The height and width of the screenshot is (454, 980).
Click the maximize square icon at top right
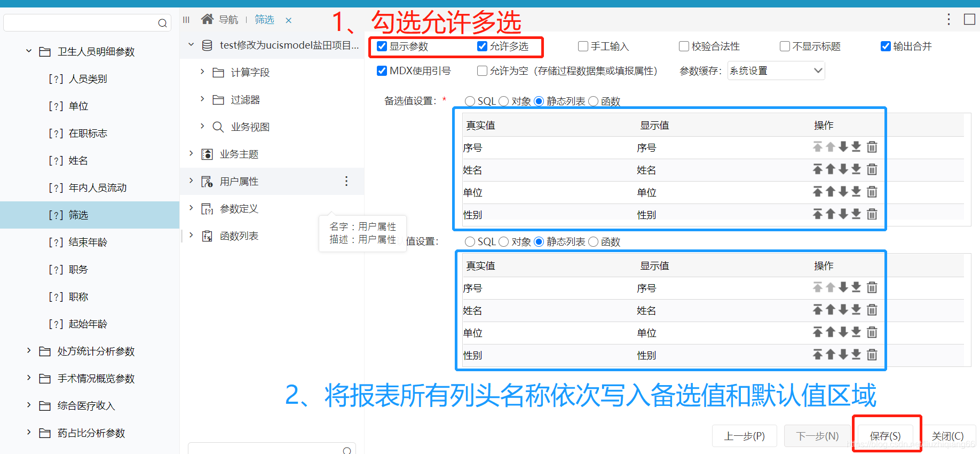[x=969, y=19]
